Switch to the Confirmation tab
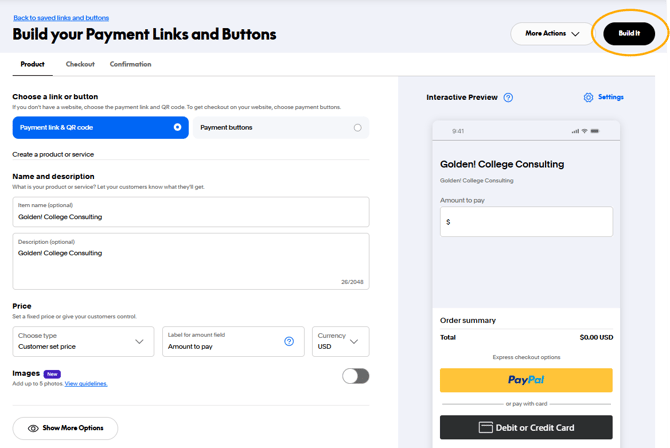 [130, 64]
